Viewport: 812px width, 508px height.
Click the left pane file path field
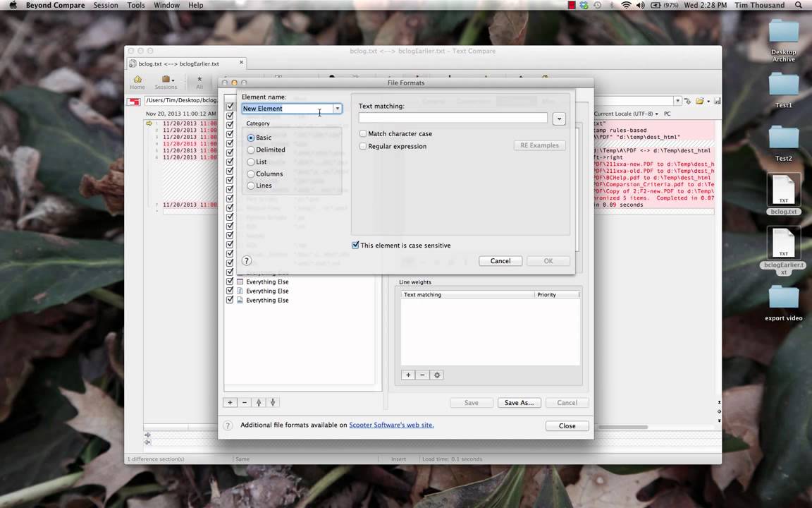[180, 101]
